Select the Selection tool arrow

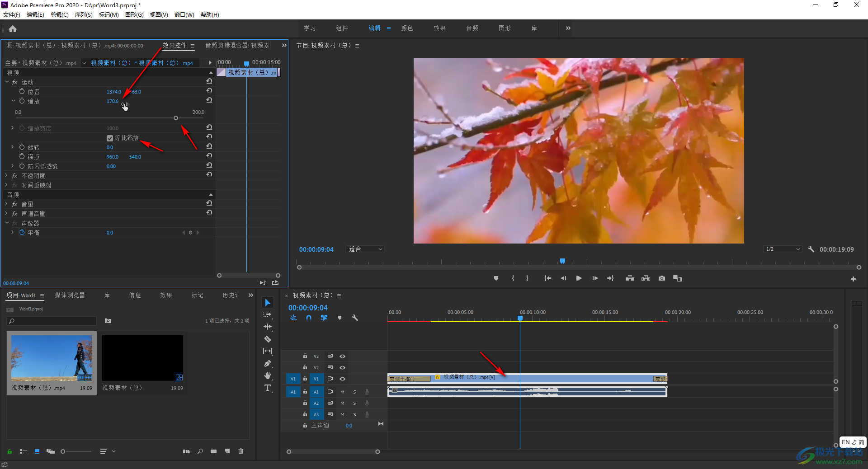[x=268, y=302]
